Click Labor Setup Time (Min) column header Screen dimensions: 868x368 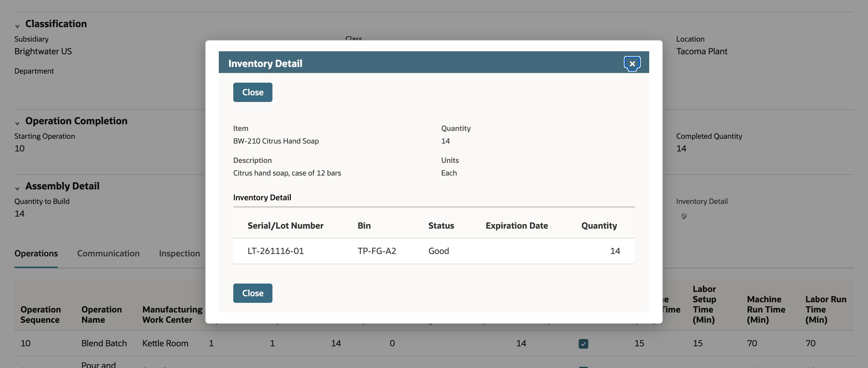click(704, 304)
